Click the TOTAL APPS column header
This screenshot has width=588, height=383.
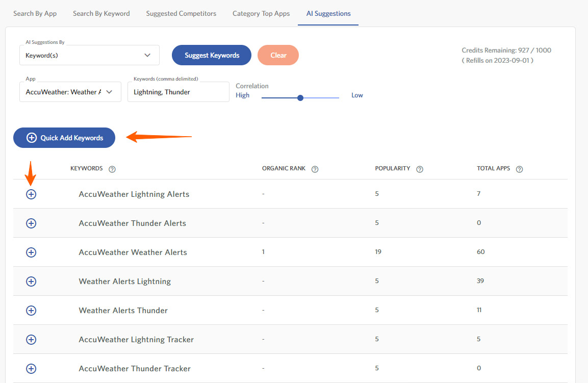pos(494,168)
